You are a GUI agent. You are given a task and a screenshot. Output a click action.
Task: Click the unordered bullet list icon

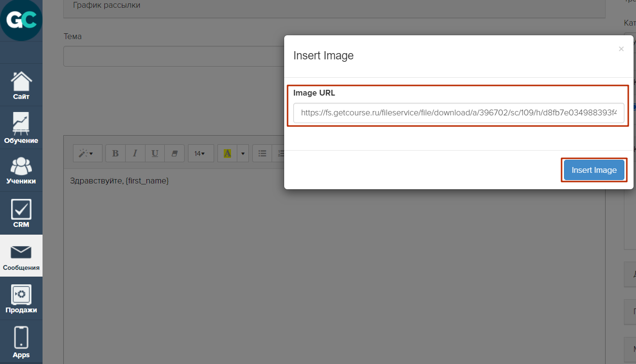262,154
